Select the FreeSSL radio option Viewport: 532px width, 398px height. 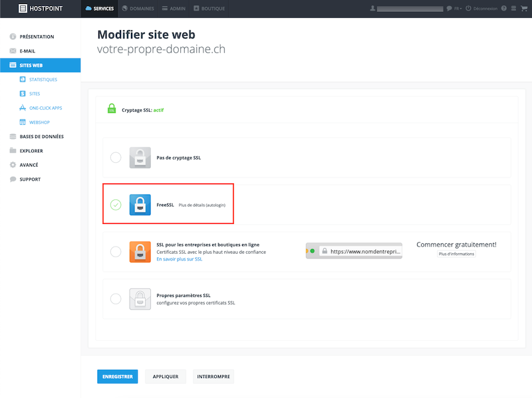[116, 205]
